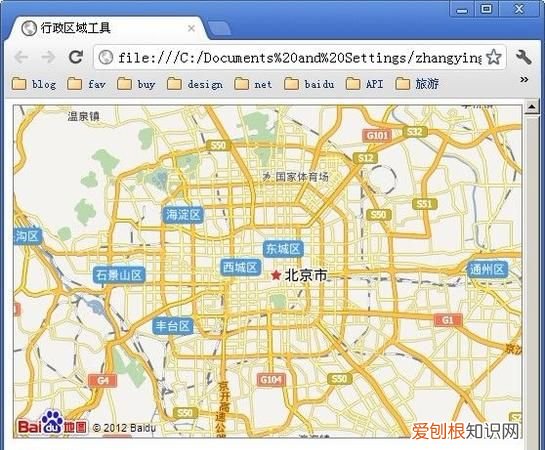Screen dimensions: 545x450
Task: Click the 西城区 district label
Action: (x=240, y=268)
